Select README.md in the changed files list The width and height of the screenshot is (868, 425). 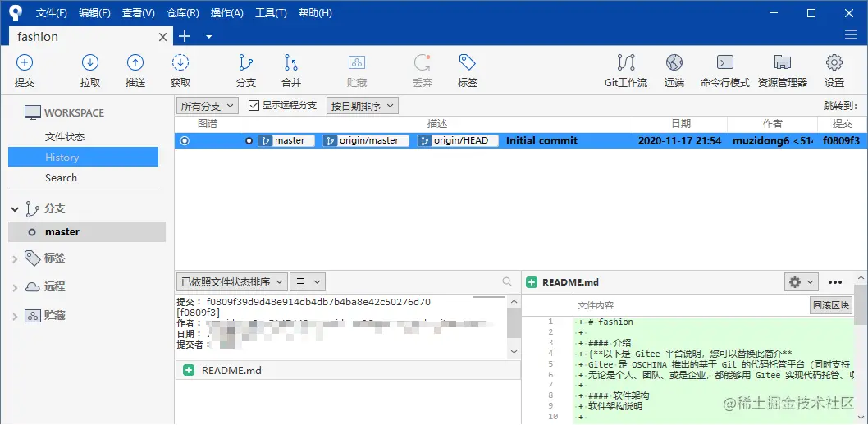pos(348,370)
